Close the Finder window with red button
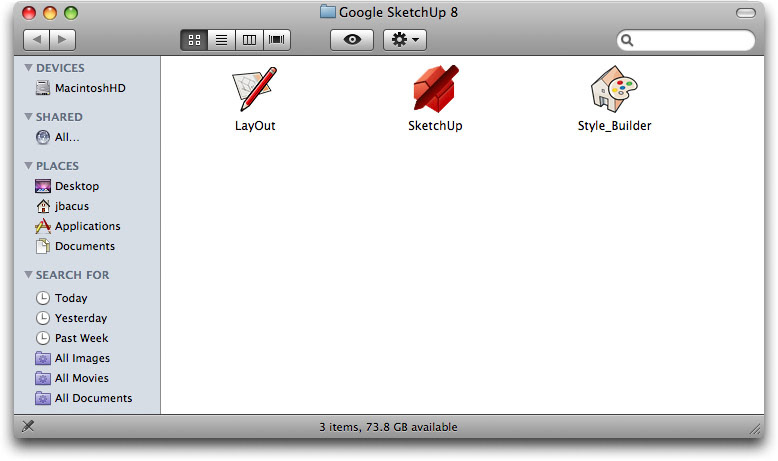 [x=29, y=13]
